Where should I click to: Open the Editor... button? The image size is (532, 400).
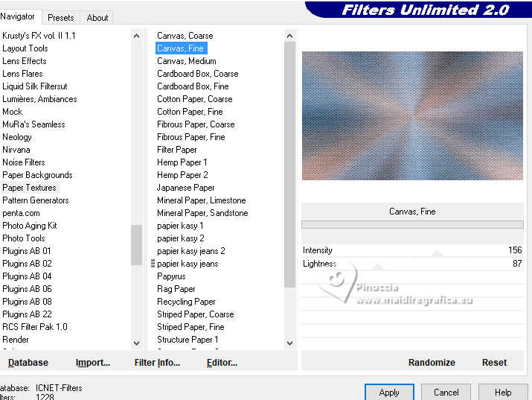click(222, 362)
